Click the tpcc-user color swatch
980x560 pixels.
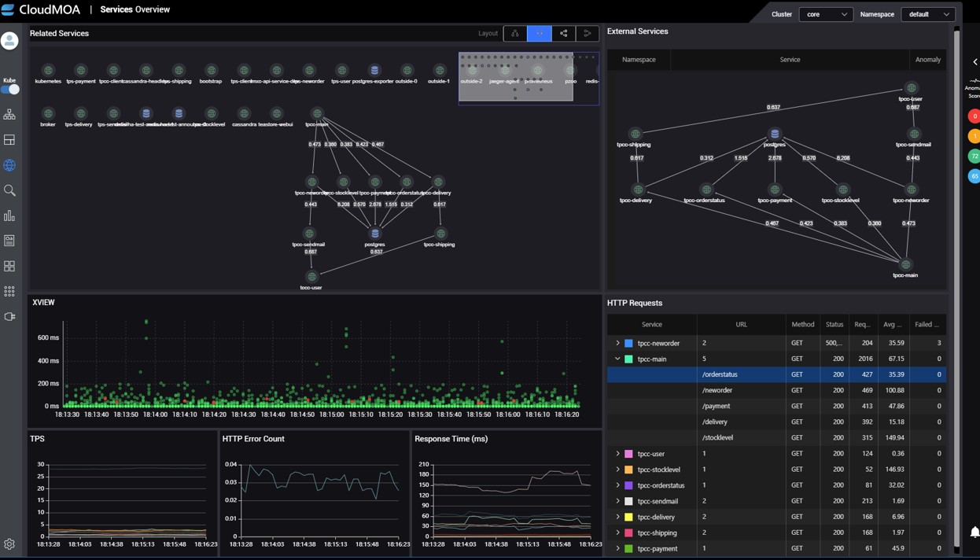(x=628, y=454)
